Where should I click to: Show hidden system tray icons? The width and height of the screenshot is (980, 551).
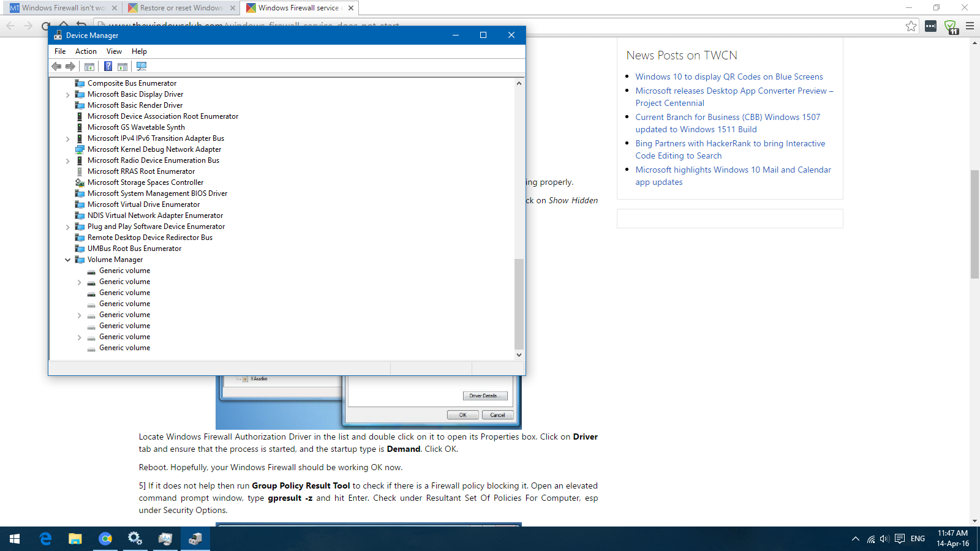coord(855,539)
